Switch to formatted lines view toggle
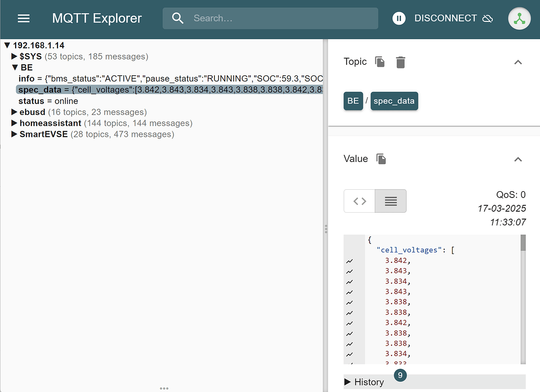 pos(390,201)
